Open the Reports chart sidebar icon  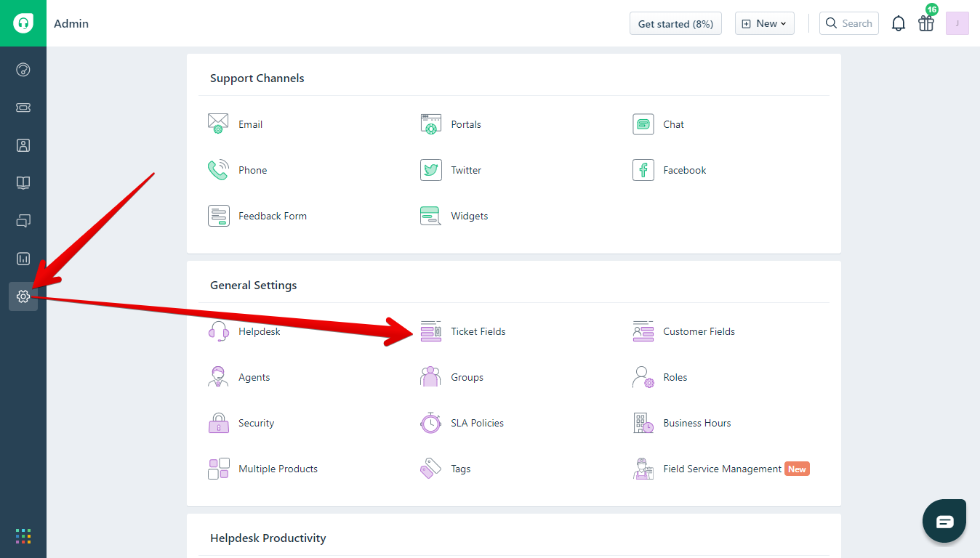(x=23, y=259)
